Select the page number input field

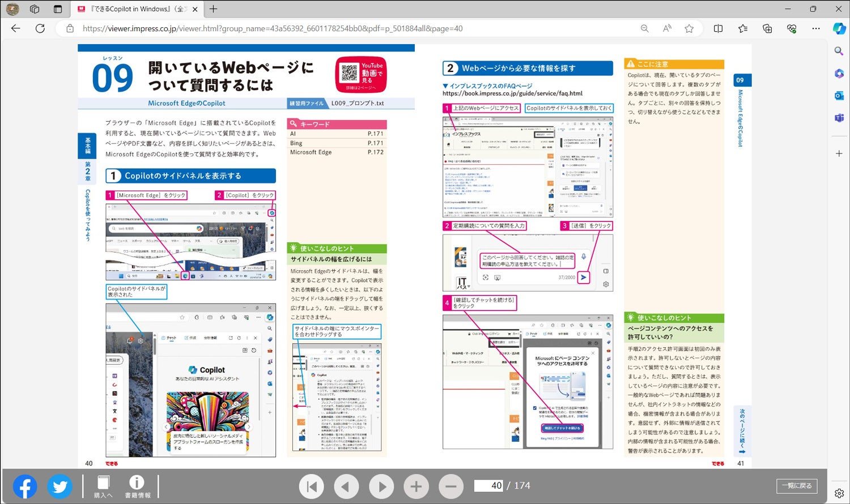click(488, 485)
